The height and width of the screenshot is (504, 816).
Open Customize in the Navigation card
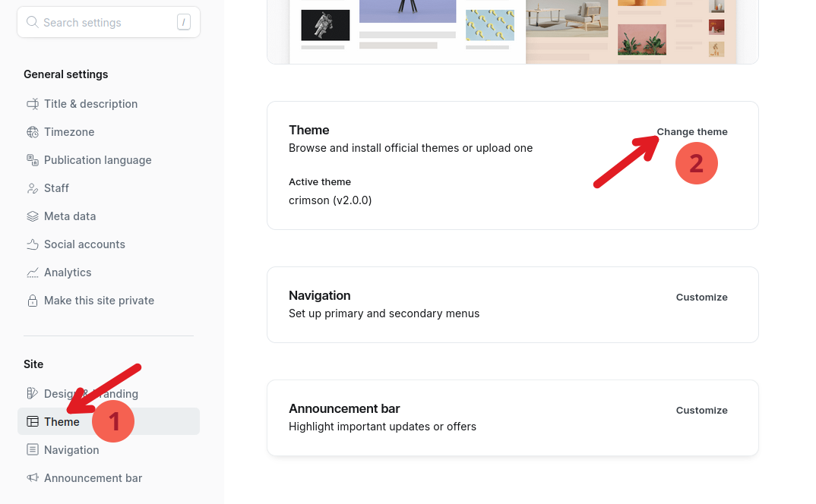pyautogui.click(x=701, y=298)
